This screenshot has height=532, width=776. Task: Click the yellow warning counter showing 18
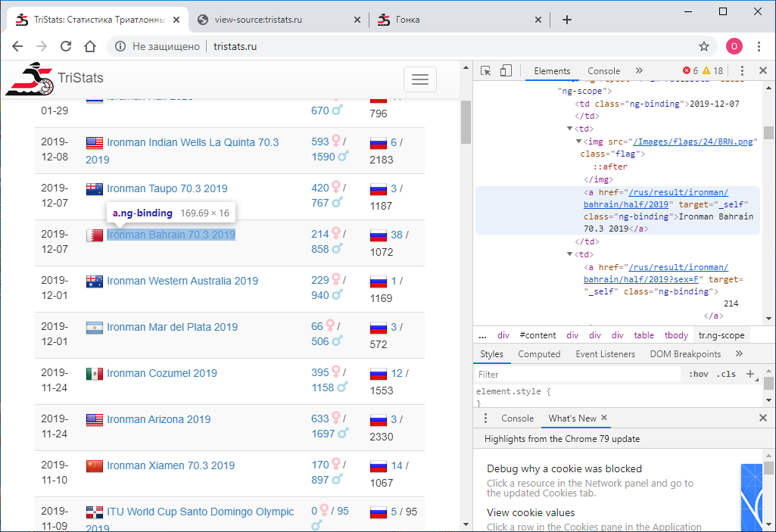712,70
